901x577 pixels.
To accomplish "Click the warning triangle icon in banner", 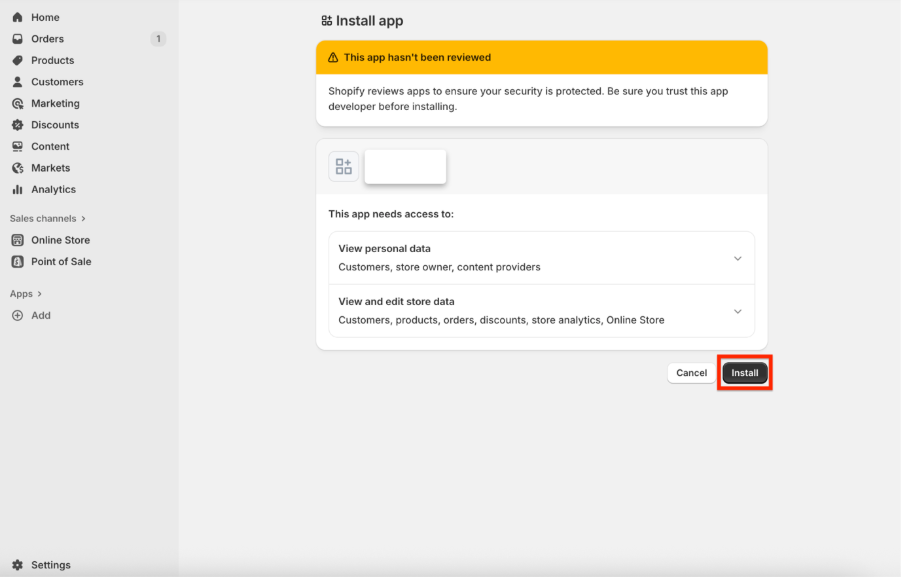I will pyautogui.click(x=333, y=57).
